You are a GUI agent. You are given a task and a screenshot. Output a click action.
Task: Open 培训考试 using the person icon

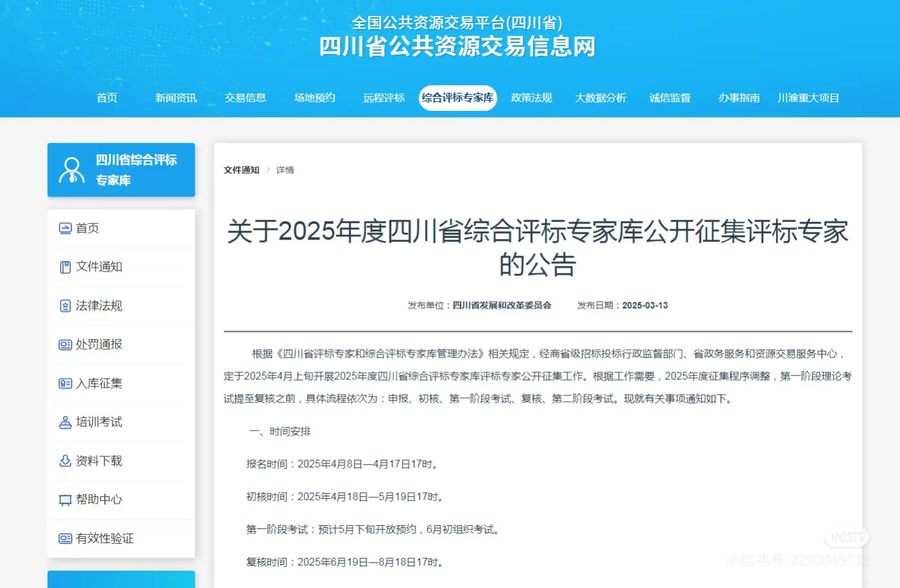65,422
